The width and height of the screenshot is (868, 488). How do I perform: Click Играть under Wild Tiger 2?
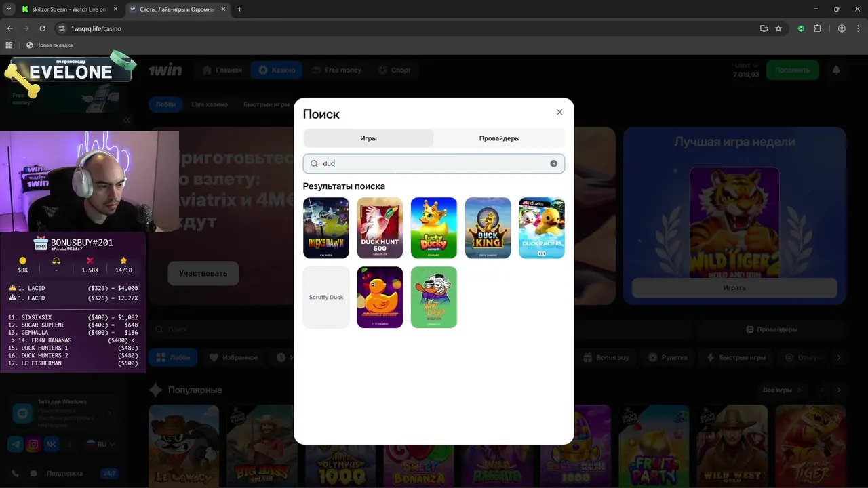(734, 287)
